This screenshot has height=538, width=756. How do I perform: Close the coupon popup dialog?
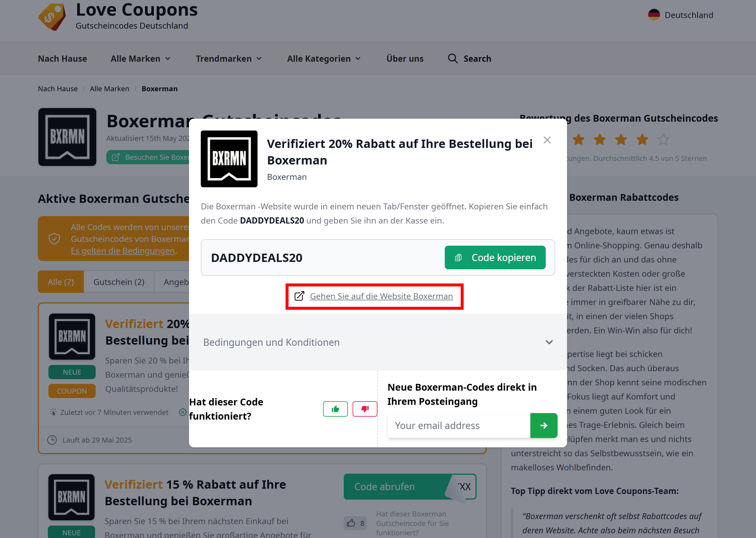pyautogui.click(x=547, y=140)
